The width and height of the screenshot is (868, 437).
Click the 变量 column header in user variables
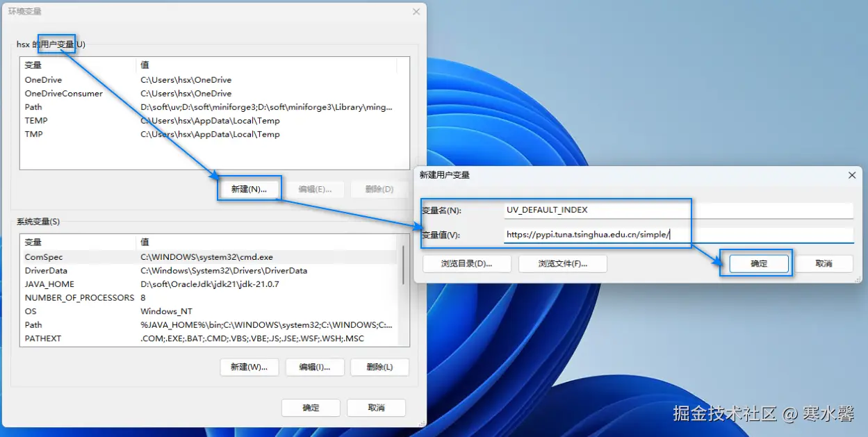click(x=78, y=65)
